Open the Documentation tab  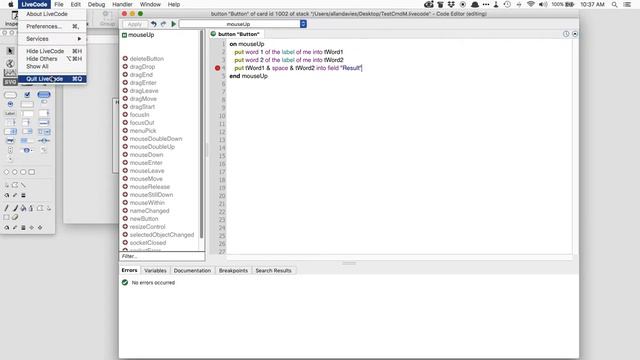coord(192,271)
